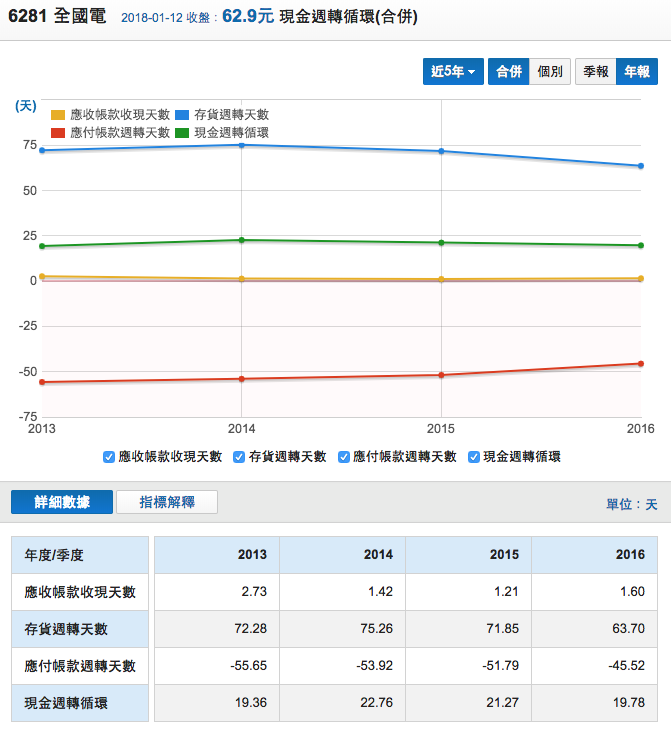Open the 詳細數據 tab
The height and width of the screenshot is (729, 671).
click(62, 502)
